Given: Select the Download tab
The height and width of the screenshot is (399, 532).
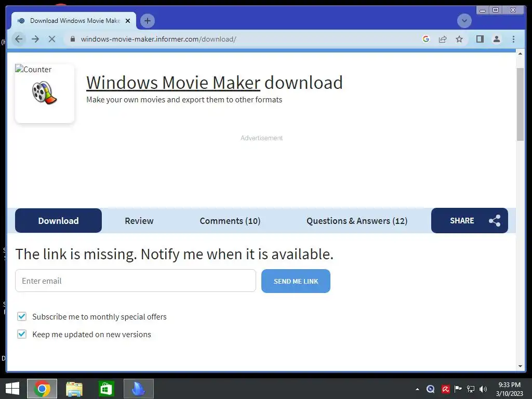Looking at the screenshot, I should tap(58, 220).
